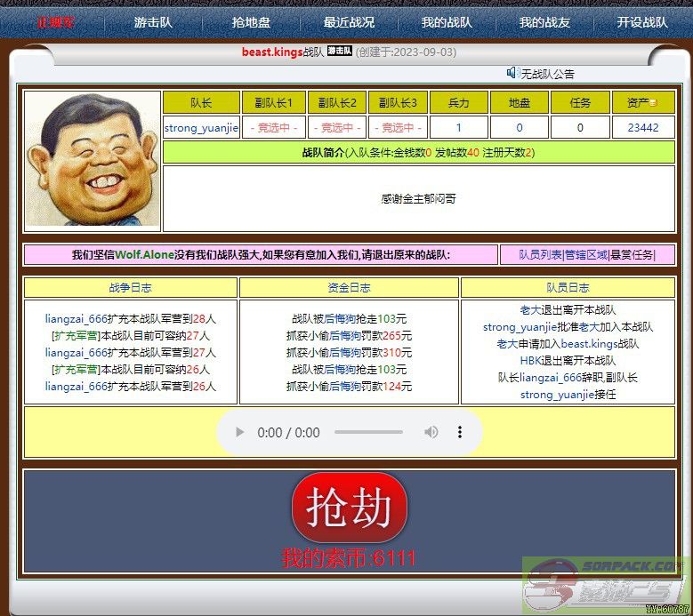Switch to 我的战队 tab
693x616 pixels.
click(x=447, y=22)
